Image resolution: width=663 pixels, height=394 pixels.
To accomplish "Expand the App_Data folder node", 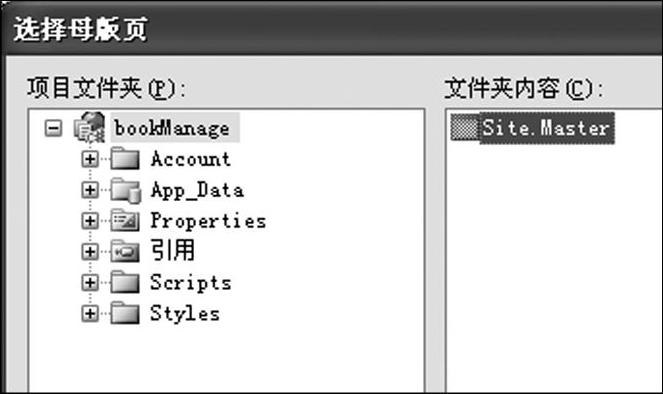I will 90,190.
